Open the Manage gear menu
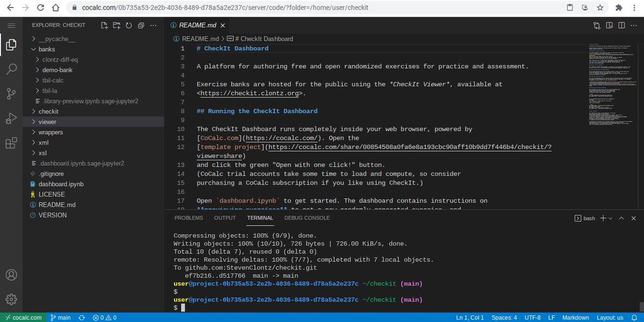 pos(11,299)
